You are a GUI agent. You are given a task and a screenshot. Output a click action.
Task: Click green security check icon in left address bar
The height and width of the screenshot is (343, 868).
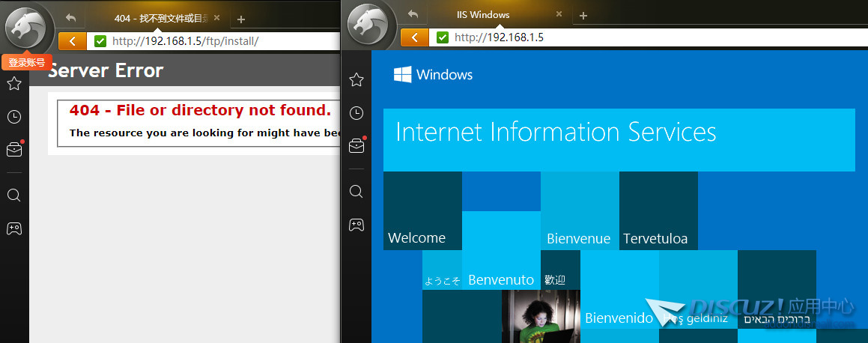point(100,40)
